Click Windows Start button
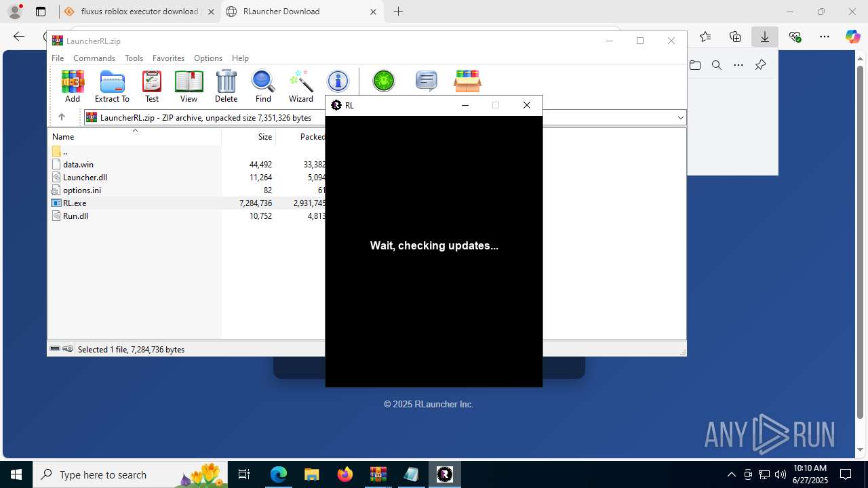Viewport: 868px width, 488px height. pos(16,474)
